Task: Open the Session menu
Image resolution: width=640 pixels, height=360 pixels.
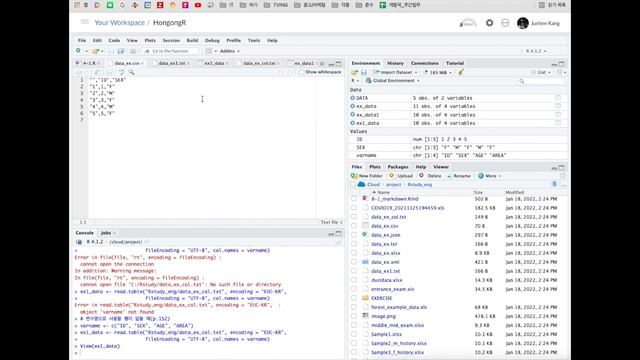Action: click(171, 40)
